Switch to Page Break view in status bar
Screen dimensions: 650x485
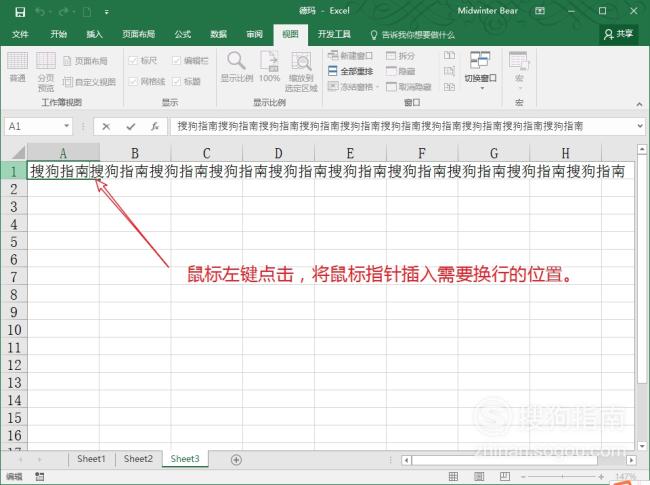click(x=505, y=477)
